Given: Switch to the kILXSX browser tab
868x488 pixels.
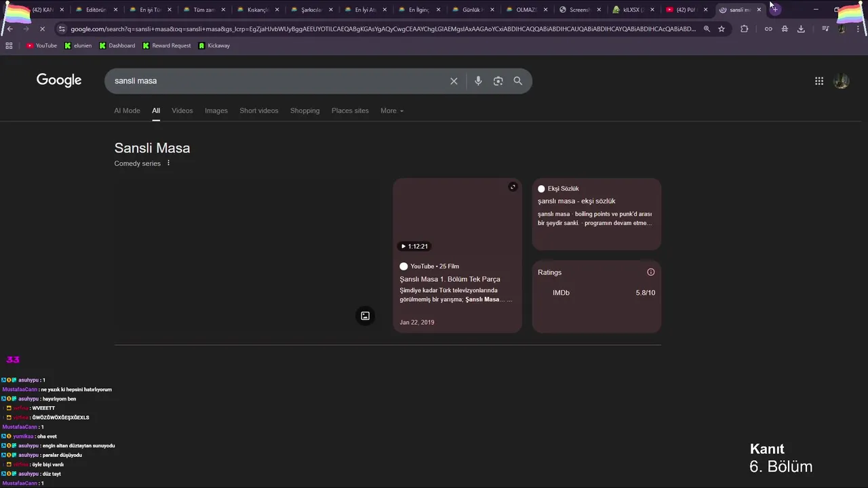Looking at the screenshot, I should [633, 9].
